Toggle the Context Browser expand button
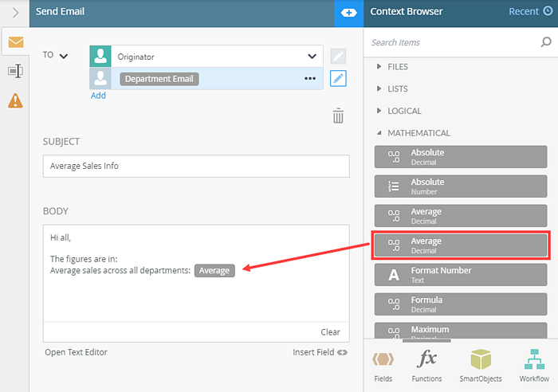 [349, 14]
